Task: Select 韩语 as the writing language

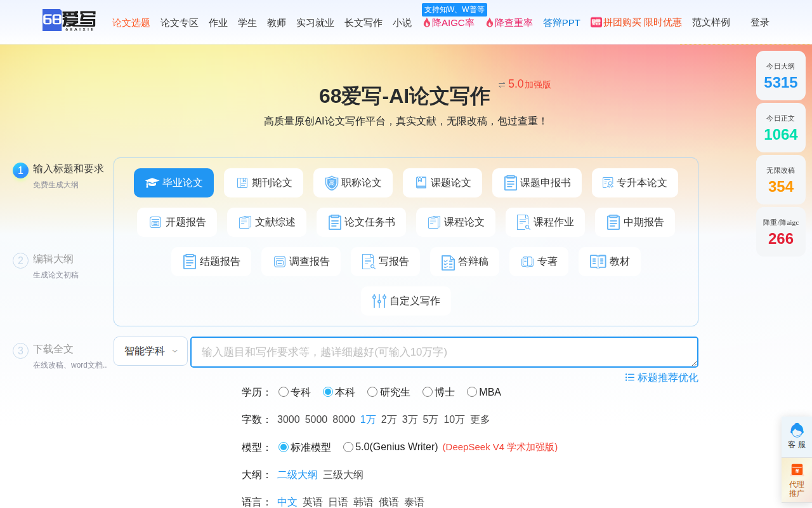Action: 363,502
